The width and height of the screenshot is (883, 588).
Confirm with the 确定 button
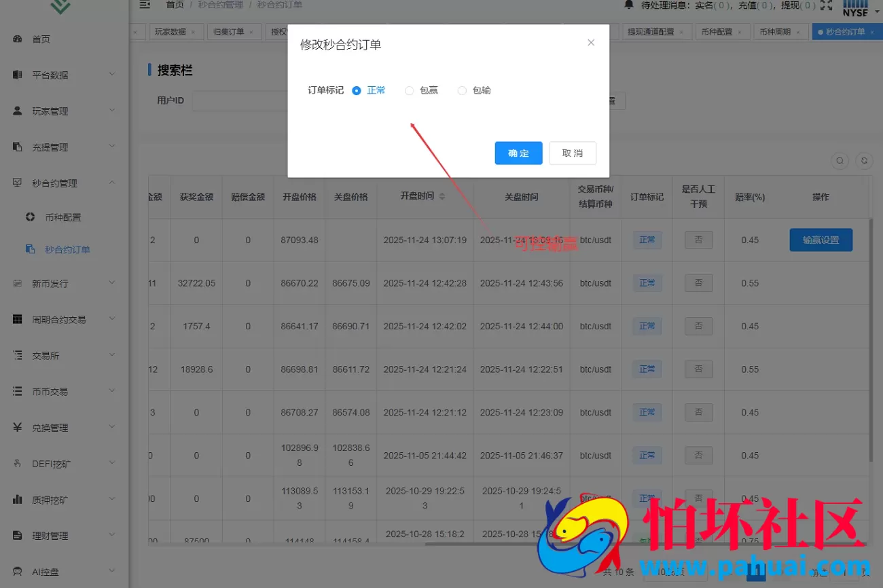coord(518,153)
